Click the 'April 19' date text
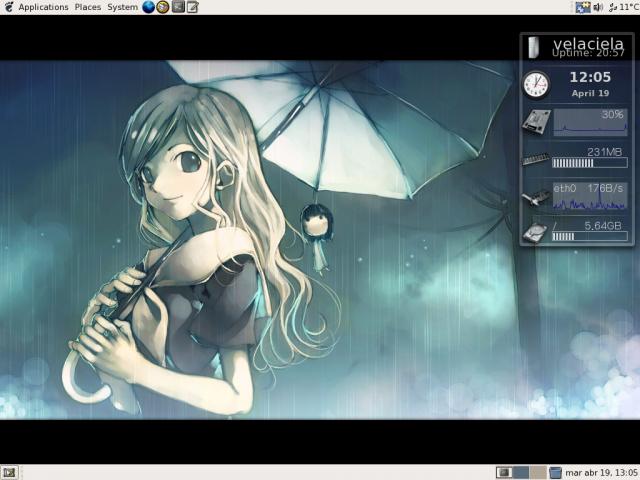640x480 pixels. [x=590, y=93]
